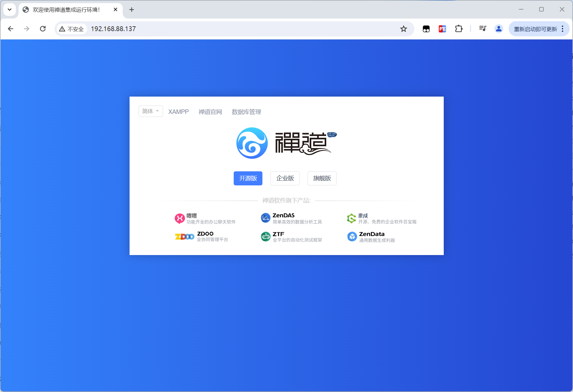
Task: Open the Chrome profile avatar
Action: point(499,29)
